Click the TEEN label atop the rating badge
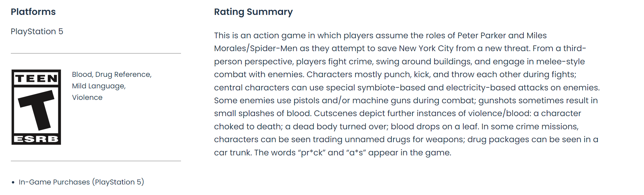Screen dimensions: 644x195 pos(36,79)
